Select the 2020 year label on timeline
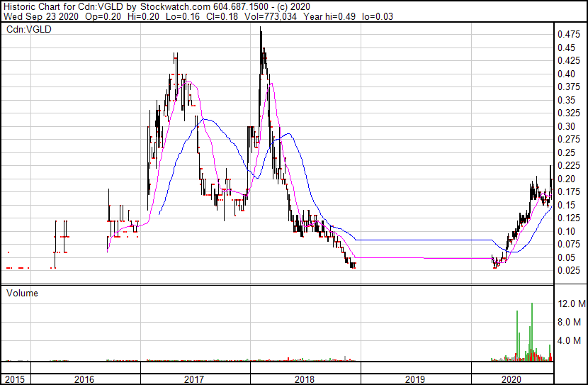Image resolution: width=588 pixels, height=385 pixels. coord(510,379)
